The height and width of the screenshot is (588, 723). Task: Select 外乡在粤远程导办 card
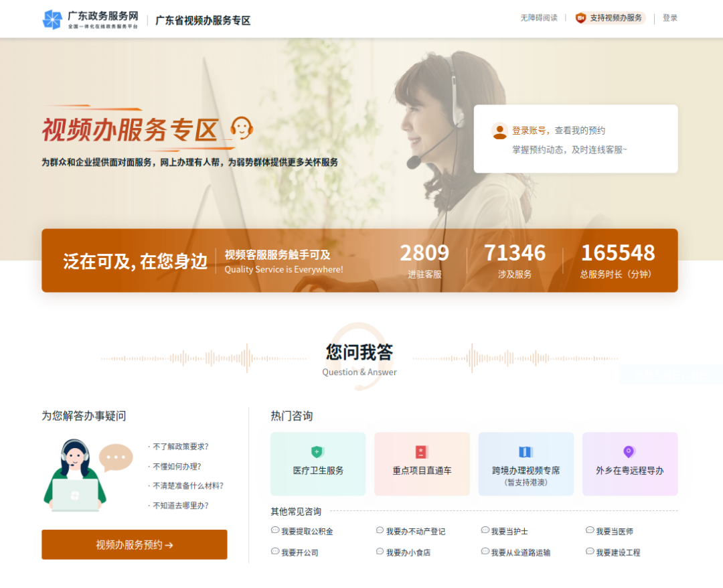(x=630, y=463)
